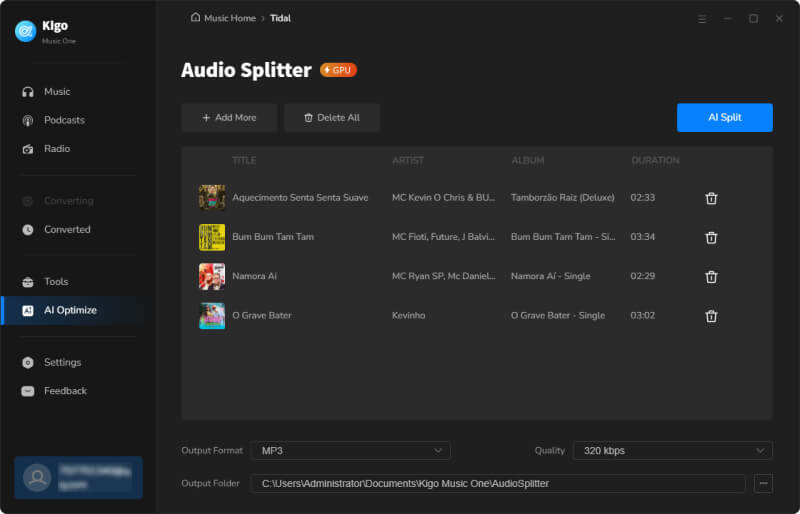Open the hamburger menu icon
800x514 pixels.
pos(702,19)
